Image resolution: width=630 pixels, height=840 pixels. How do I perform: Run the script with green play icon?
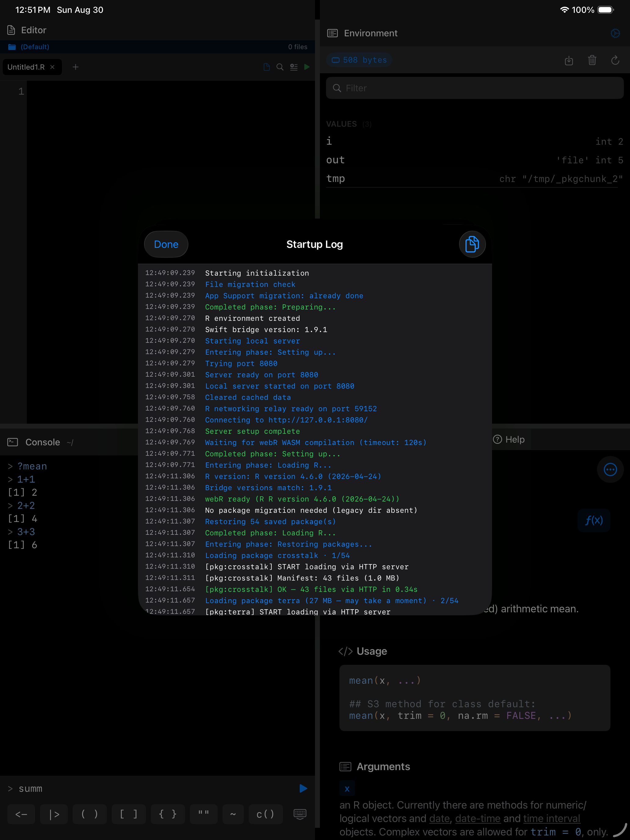307,67
